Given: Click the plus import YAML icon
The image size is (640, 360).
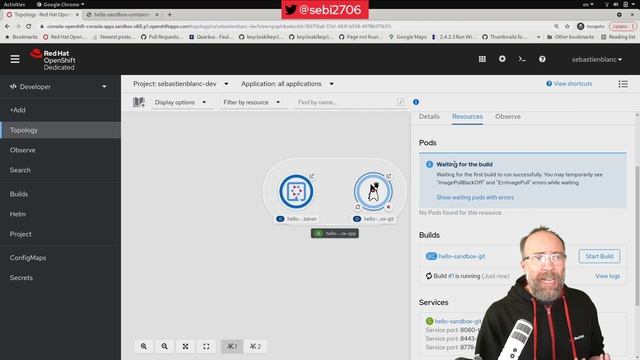Looking at the screenshot, I should point(502,59).
